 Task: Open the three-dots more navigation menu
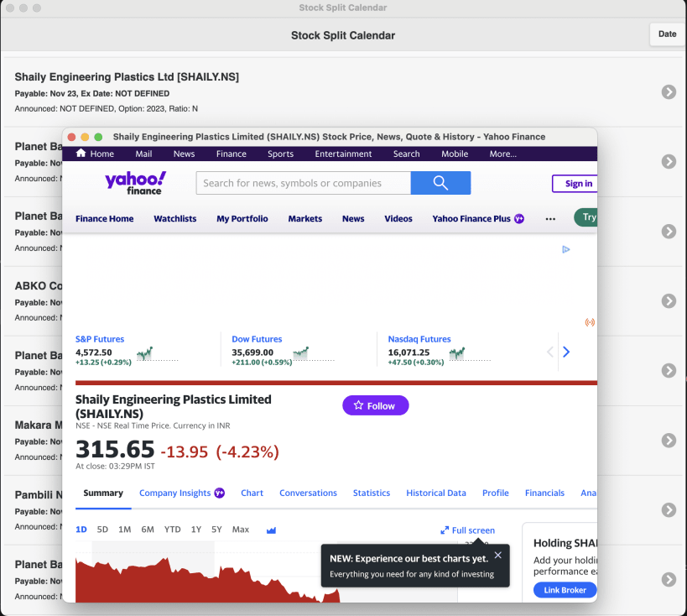click(550, 219)
